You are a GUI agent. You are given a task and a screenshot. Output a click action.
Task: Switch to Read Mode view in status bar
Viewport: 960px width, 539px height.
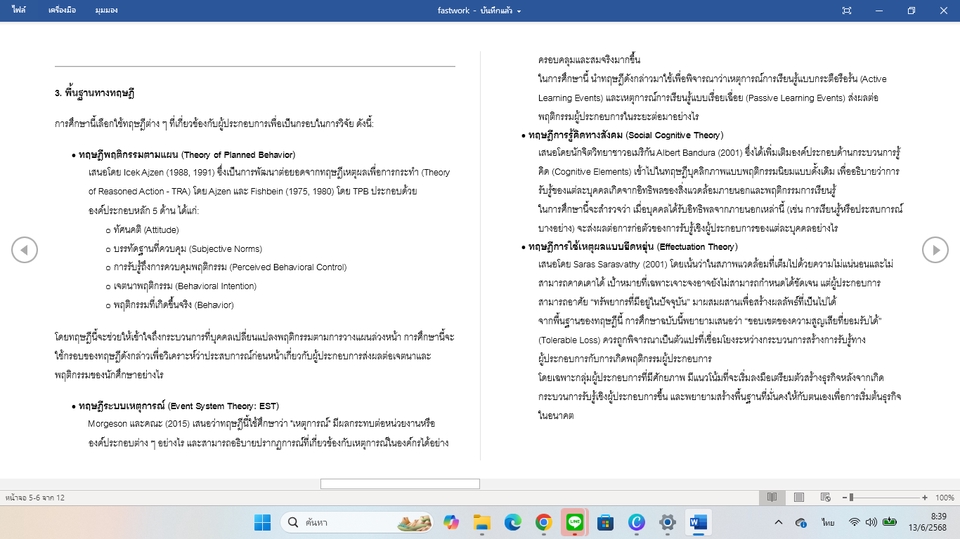771,497
